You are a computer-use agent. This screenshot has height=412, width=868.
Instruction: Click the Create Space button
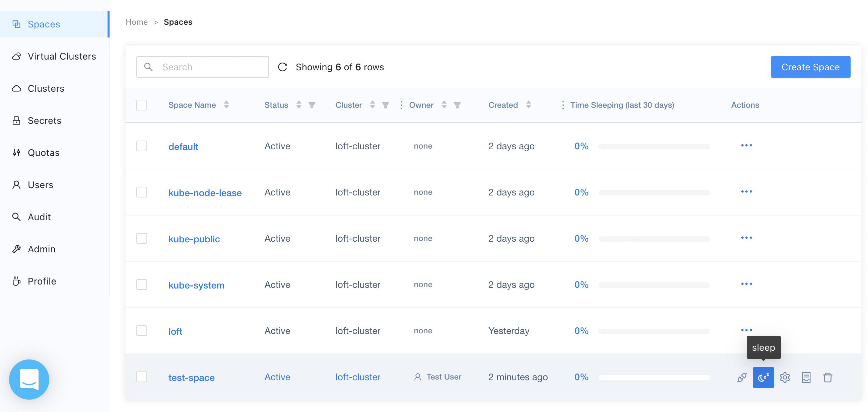810,67
